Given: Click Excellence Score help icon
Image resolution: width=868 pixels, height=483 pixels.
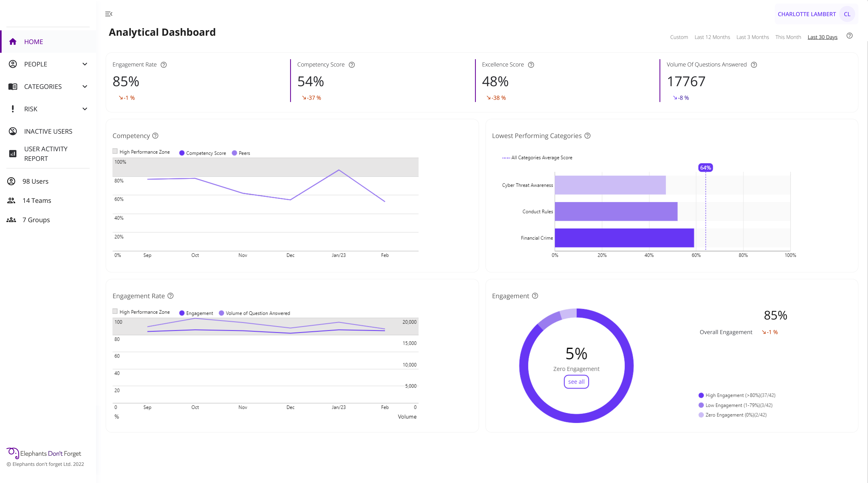Looking at the screenshot, I should [x=531, y=65].
